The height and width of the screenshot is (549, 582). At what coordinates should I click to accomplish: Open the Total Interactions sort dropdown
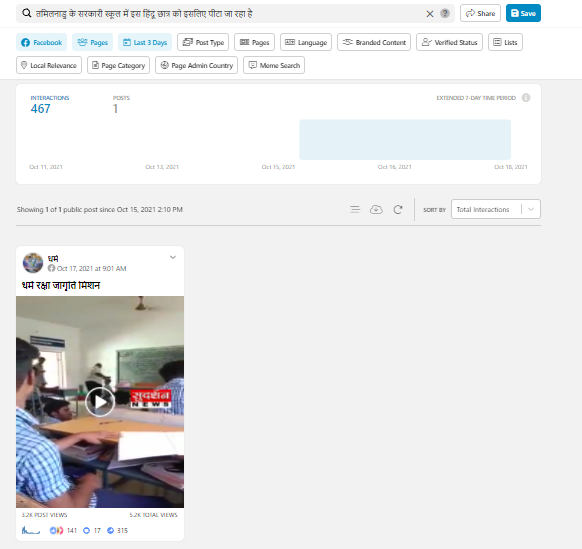click(496, 209)
